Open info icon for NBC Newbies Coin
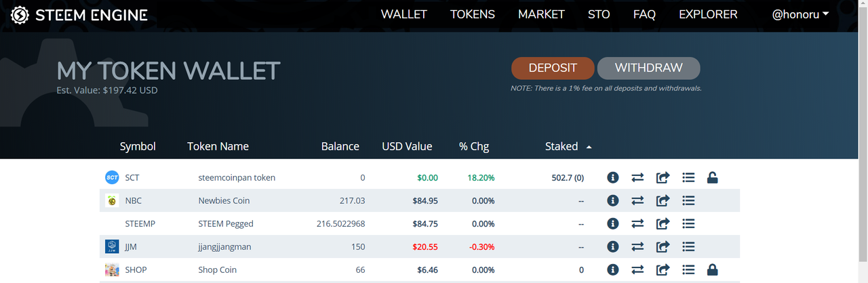Image resolution: width=868 pixels, height=283 pixels. pyautogui.click(x=612, y=200)
